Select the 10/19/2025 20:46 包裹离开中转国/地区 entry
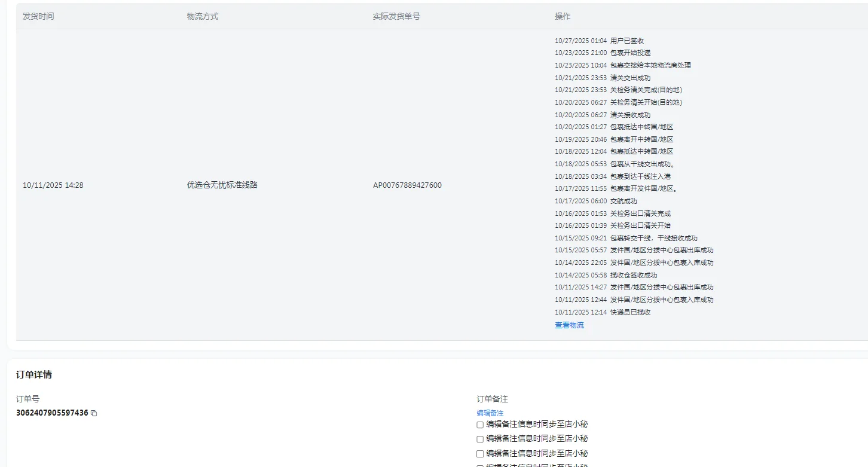Image resolution: width=868 pixels, height=467 pixels. tap(614, 139)
